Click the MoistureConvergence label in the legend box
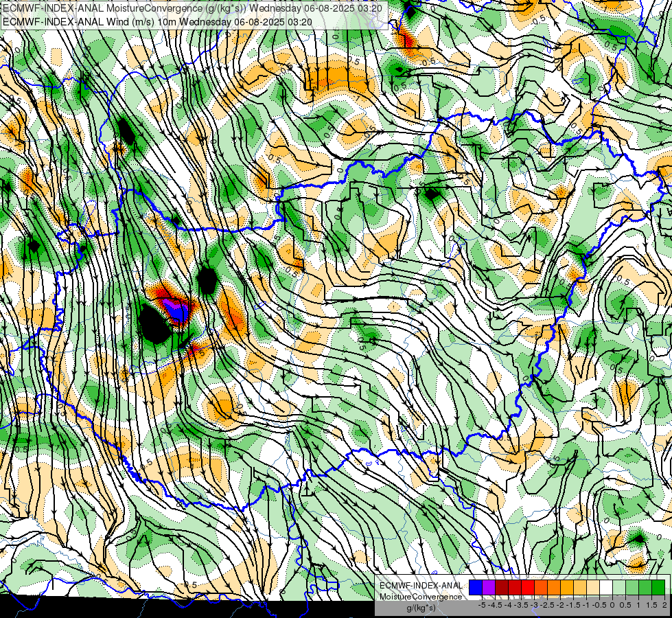This screenshot has width=672, height=618. [421, 597]
